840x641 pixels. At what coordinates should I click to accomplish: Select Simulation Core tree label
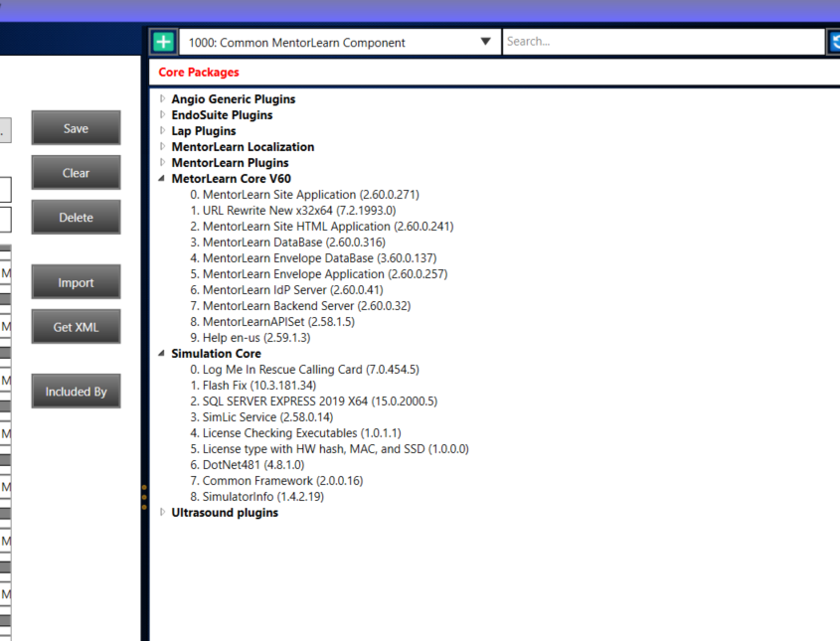coord(216,354)
